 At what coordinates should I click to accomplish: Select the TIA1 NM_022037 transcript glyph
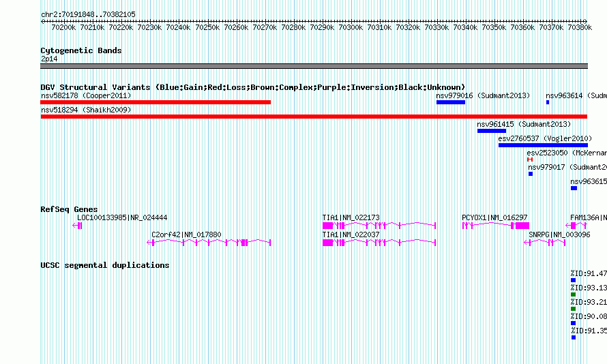[379, 243]
